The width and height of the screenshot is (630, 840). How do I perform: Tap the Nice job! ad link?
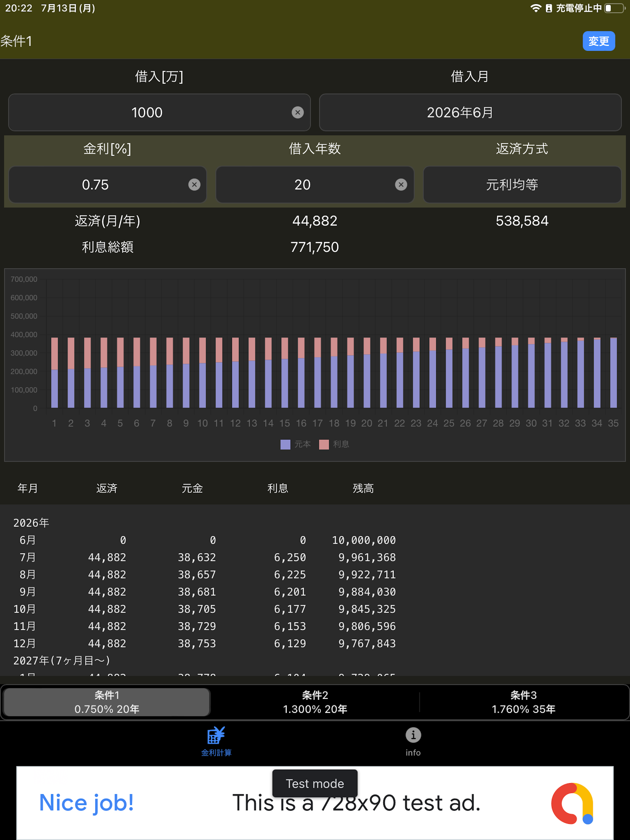[87, 803]
